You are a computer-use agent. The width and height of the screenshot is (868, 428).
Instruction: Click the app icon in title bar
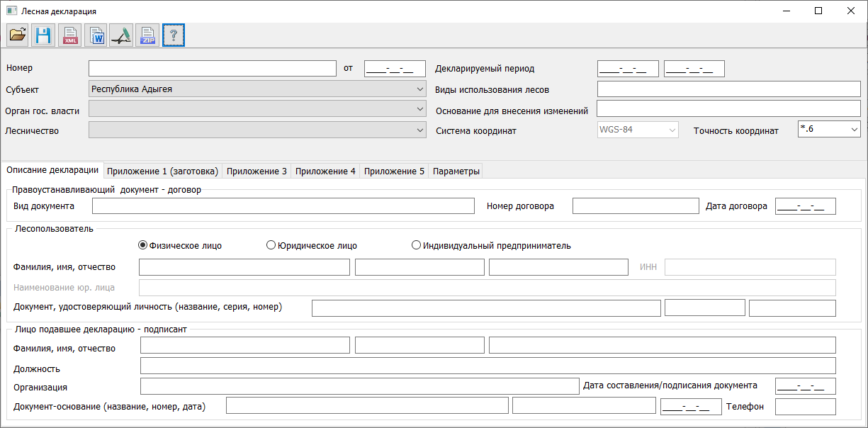click(x=11, y=11)
